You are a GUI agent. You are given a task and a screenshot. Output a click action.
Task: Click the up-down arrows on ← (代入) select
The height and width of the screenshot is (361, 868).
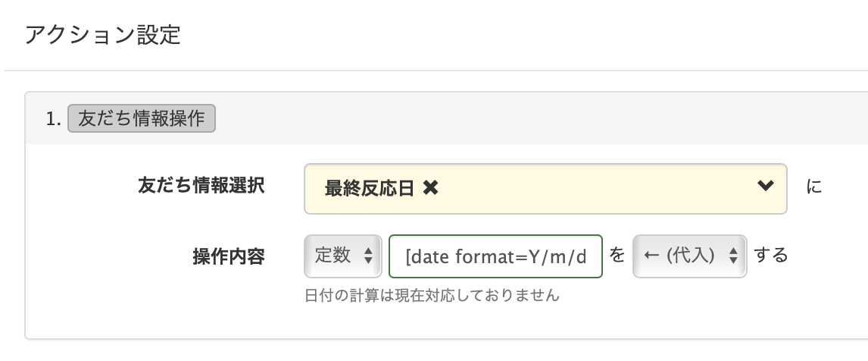tap(732, 256)
